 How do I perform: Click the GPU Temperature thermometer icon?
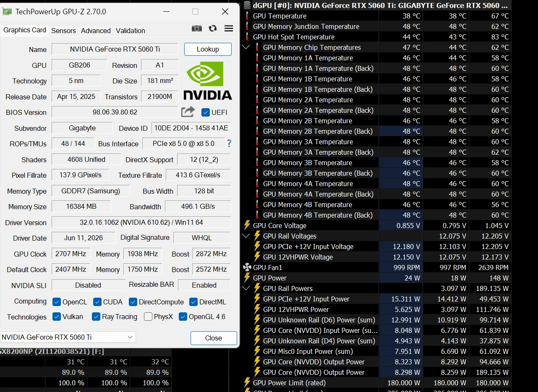pyautogui.click(x=247, y=16)
